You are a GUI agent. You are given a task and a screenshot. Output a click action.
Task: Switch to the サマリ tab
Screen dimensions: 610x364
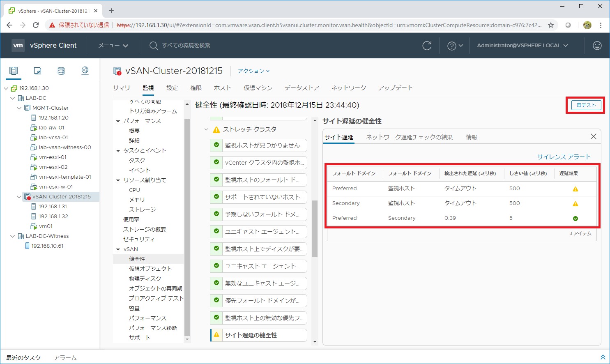pos(122,88)
